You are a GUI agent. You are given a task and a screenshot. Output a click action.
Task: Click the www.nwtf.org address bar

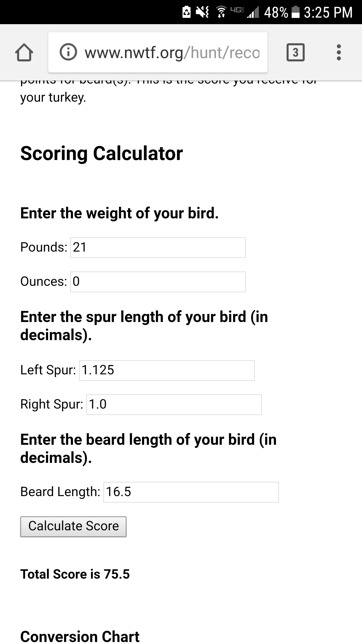click(158, 52)
